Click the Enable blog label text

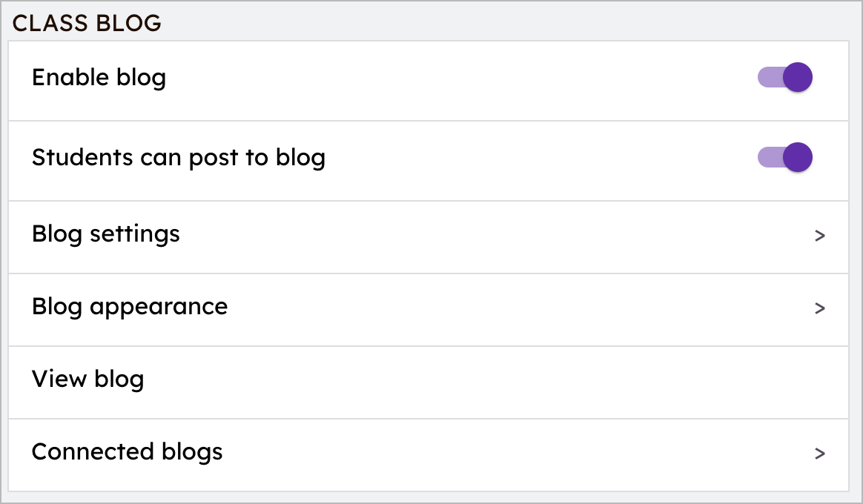99,77
